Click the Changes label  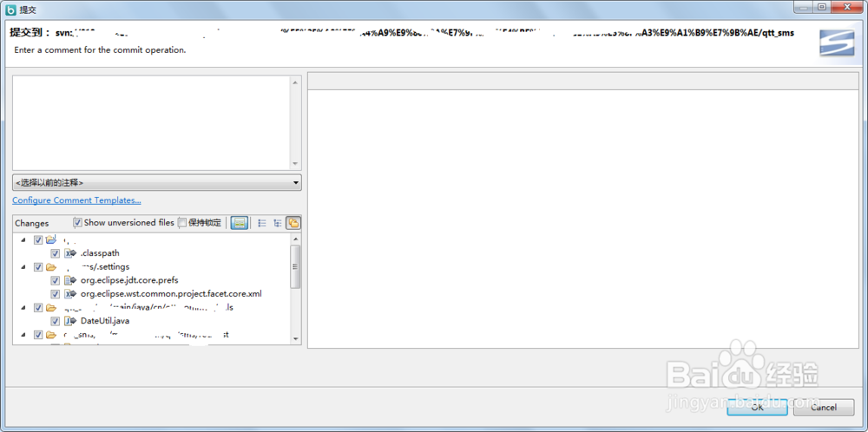[x=31, y=223]
